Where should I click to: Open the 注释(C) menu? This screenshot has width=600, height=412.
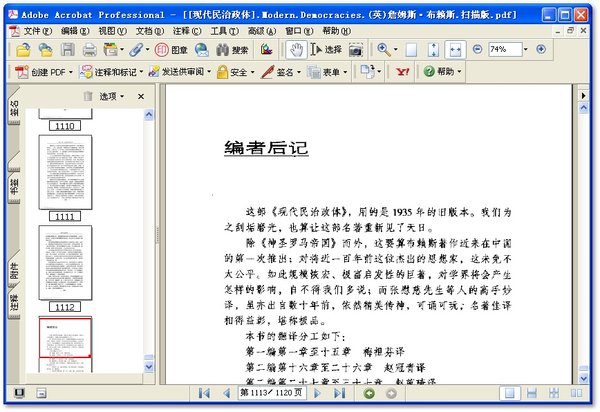[187, 31]
